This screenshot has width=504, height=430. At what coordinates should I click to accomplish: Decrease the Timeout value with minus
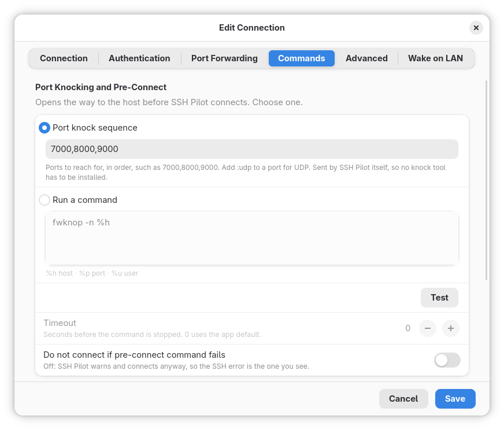428,328
